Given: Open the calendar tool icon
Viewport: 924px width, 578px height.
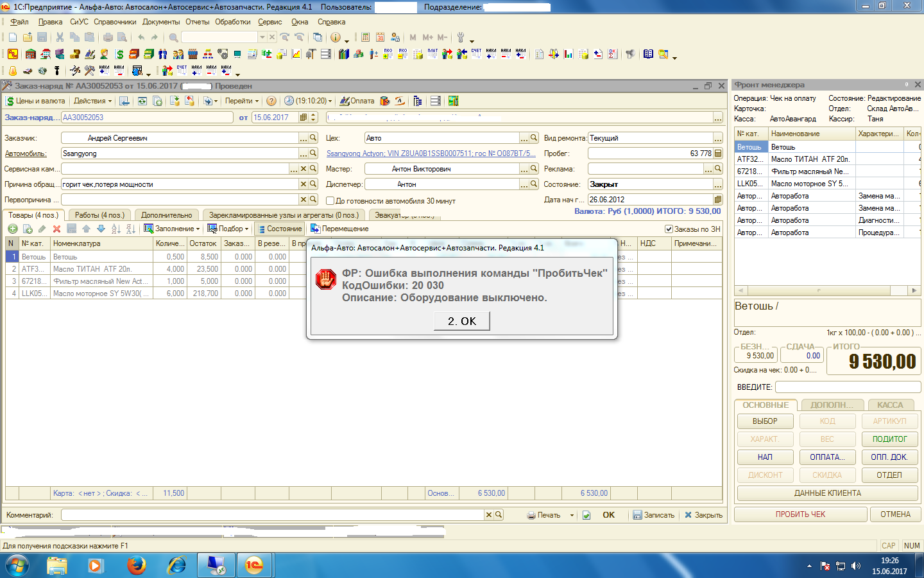Looking at the screenshot, I should click(x=380, y=37).
